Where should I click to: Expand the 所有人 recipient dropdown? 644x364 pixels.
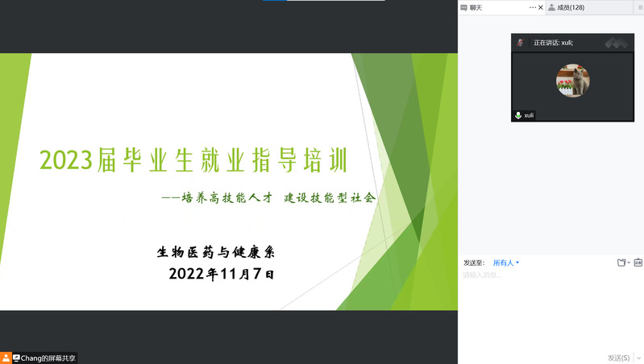coord(506,263)
